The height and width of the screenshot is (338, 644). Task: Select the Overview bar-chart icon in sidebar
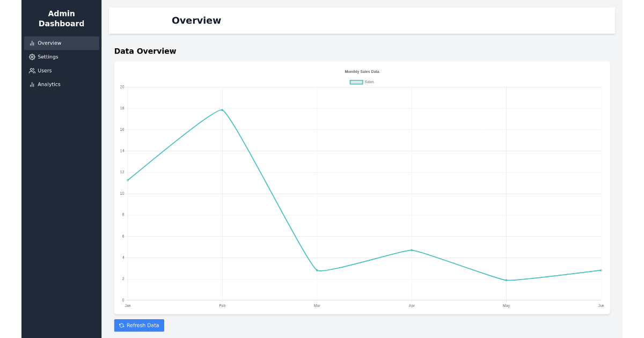pos(32,43)
